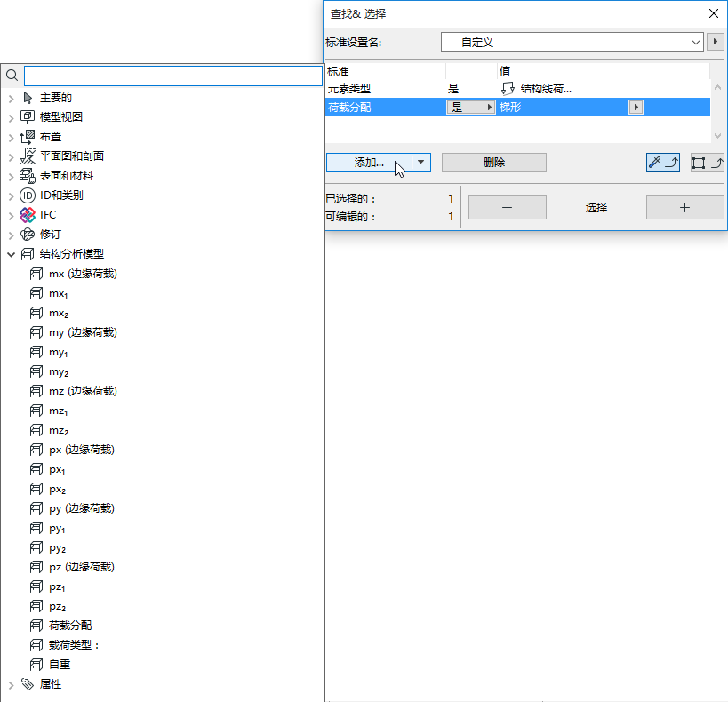Click the 结构线荷 element type icon
Viewport: 728px width, 702px height.
click(x=508, y=88)
